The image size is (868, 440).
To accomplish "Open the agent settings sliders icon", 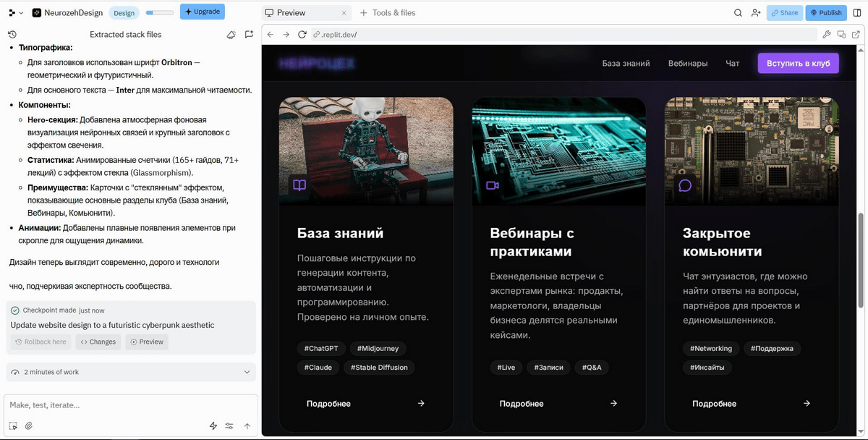I will click(x=229, y=426).
